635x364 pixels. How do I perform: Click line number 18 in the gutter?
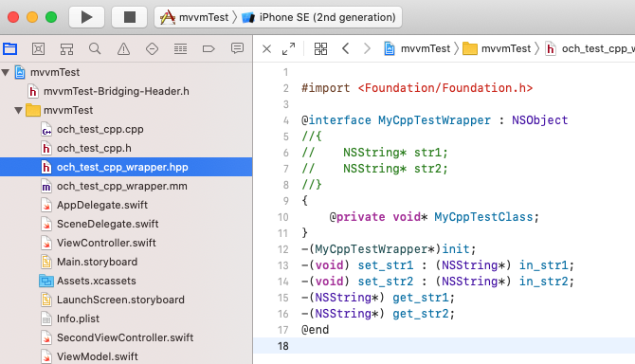click(283, 346)
